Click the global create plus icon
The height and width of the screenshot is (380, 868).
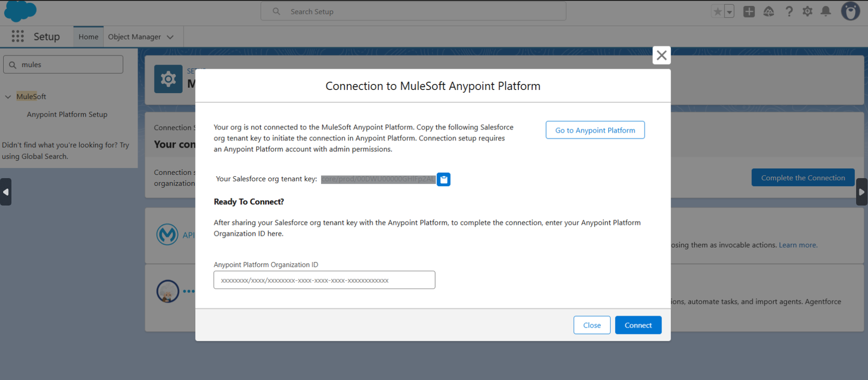[x=749, y=11]
